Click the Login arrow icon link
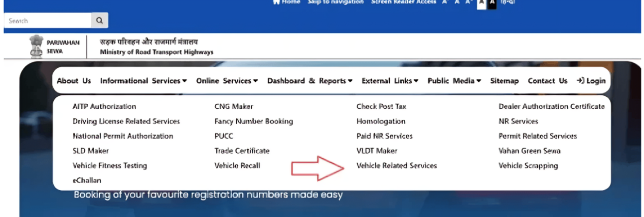This screenshot has height=217, width=644. (x=591, y=81)
